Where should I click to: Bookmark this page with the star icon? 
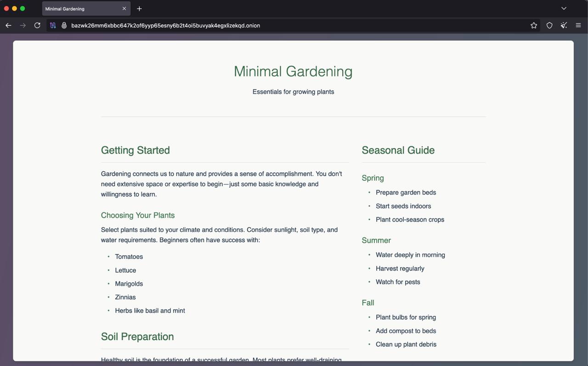point(533,25)
